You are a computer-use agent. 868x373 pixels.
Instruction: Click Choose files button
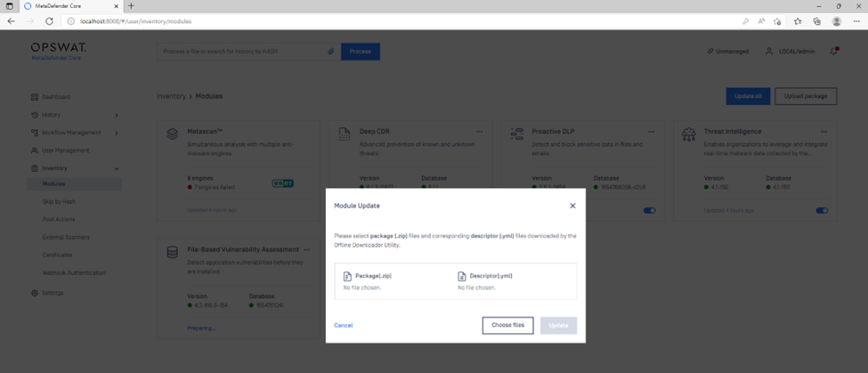point(507,326)
